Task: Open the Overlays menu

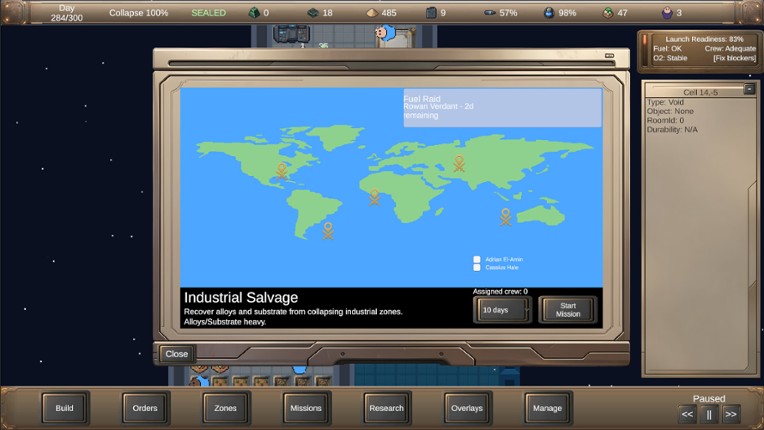Action: click(x=467, y=408)
